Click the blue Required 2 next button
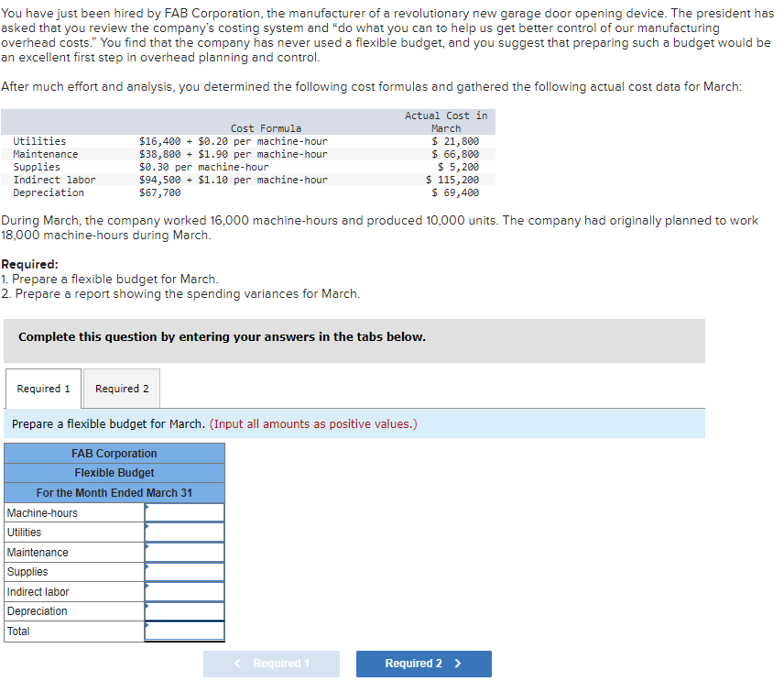The image size is (784, 681). pos(423,664)
